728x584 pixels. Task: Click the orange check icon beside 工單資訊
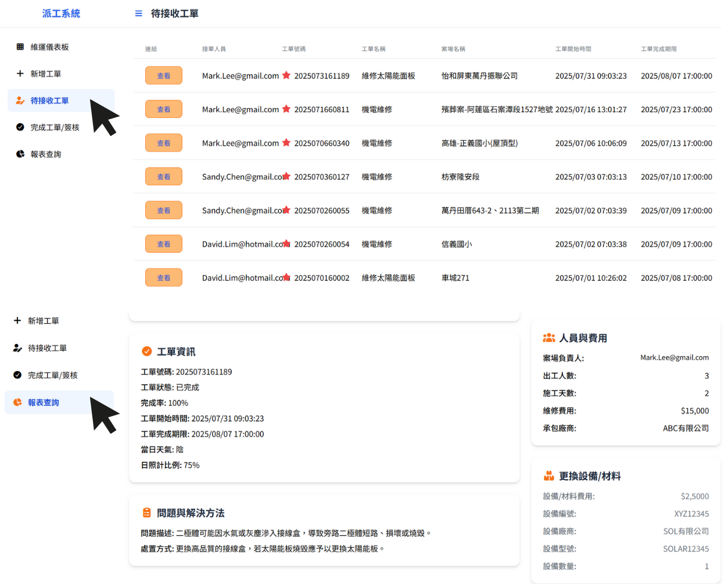(147, 352)
